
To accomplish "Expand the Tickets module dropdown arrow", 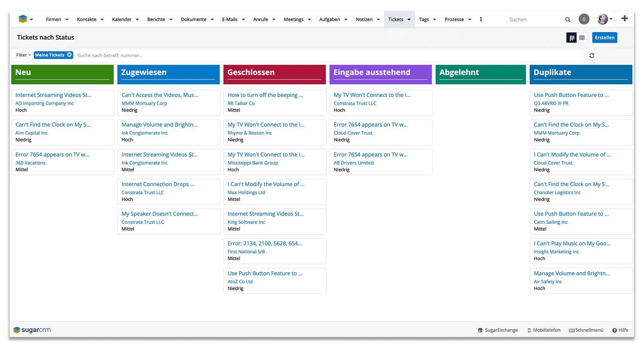I will 409,20.
